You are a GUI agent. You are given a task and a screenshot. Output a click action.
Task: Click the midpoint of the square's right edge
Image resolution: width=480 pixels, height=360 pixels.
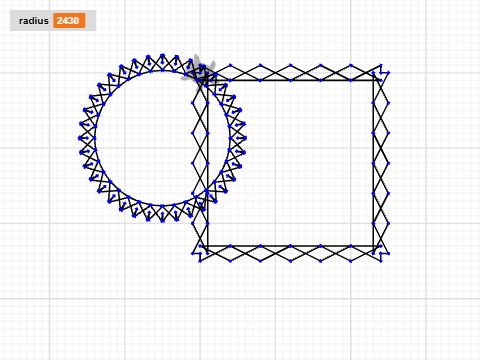(x=373, y=163)
